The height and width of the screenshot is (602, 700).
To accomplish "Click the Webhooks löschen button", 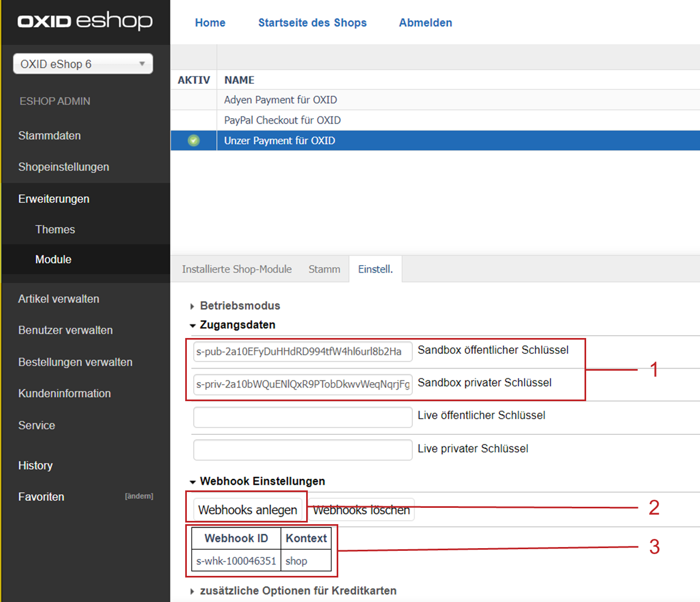I will (x=361, y=510).
